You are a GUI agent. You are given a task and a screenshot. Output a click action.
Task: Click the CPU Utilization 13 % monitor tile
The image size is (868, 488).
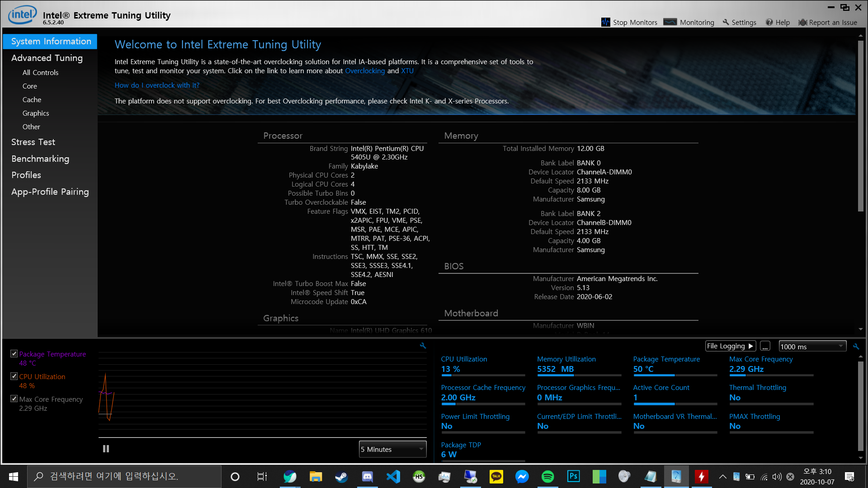(483, 365)
